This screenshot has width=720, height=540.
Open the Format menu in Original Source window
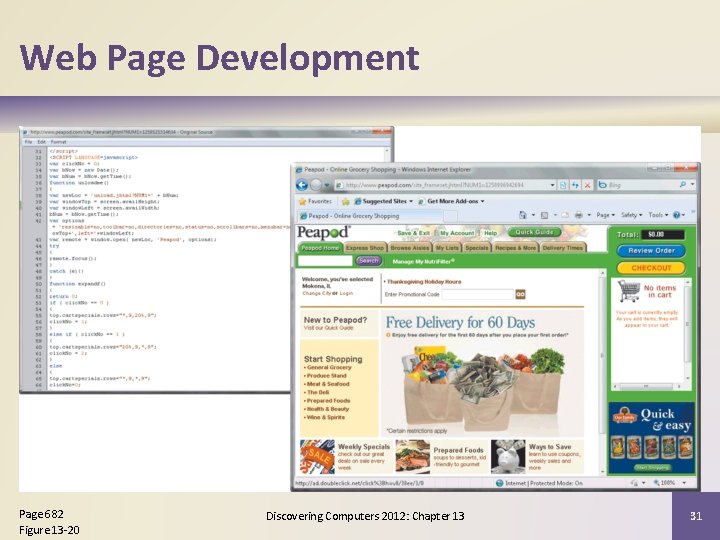click(x=58, y=142)
